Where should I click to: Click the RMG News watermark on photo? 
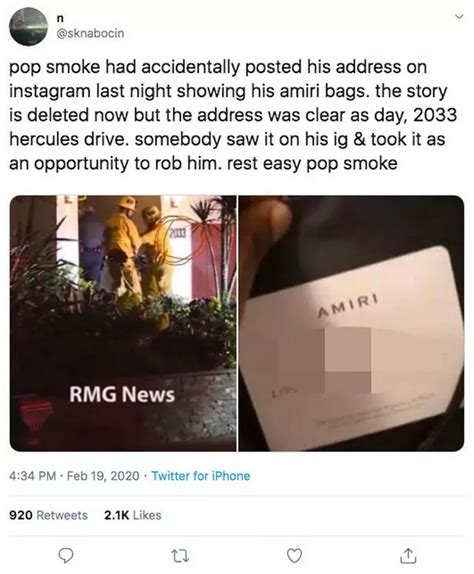pyautogui.click(x=122, y=394)
